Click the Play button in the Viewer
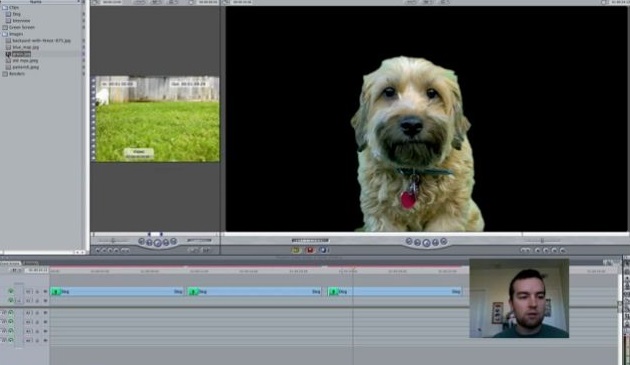 tap(158, 242)
